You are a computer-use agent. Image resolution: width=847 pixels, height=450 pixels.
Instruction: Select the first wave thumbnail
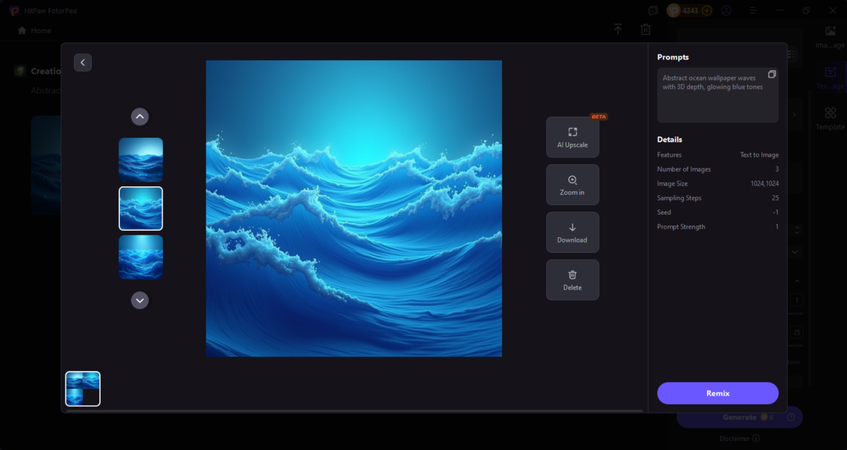pos(140,160)
